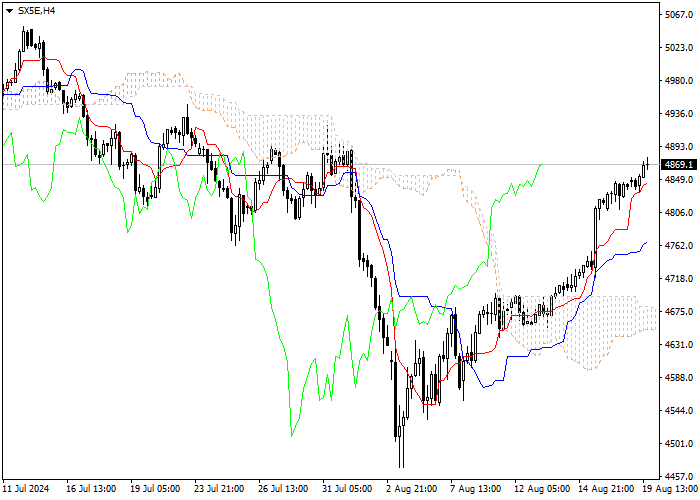Click the 4936.0 price axis label
This screenshot has height=500, width=700.
[x=679, y=114]
